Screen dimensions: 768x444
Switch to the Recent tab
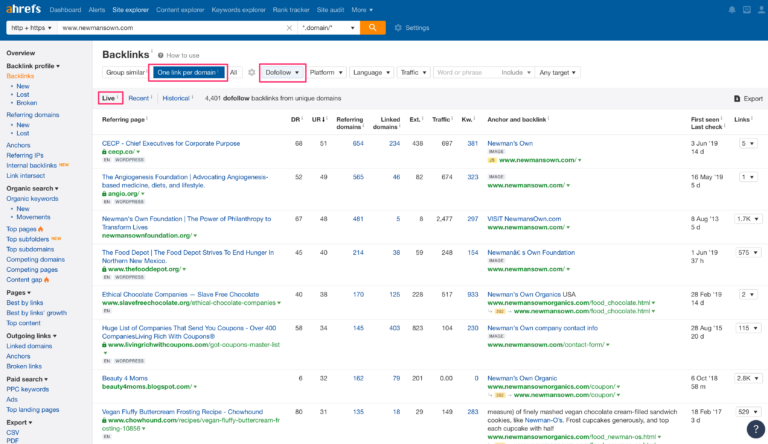139,99
